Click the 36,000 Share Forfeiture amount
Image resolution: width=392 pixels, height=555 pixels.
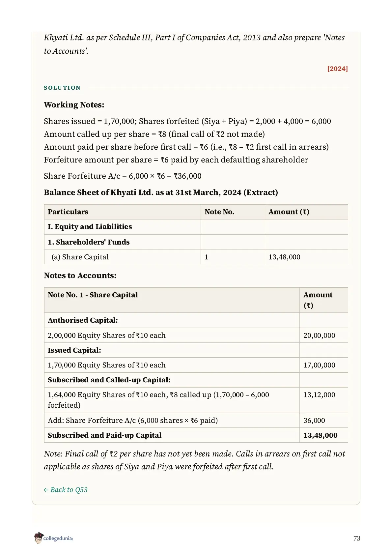point(314,421)
